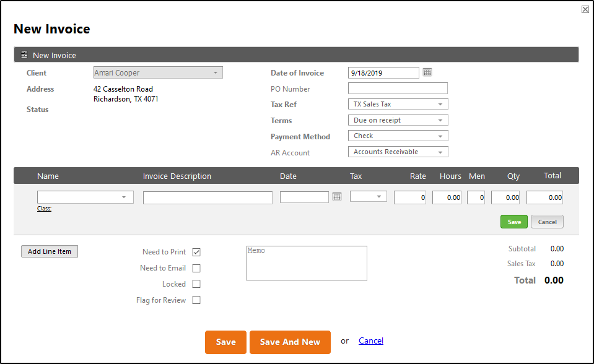
Task: Open the Payment Method dropdown
Action: tap(442, 136)
